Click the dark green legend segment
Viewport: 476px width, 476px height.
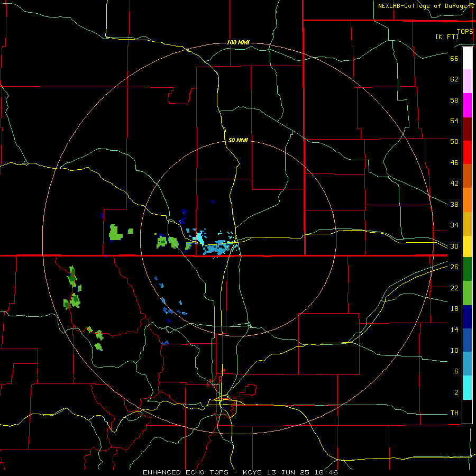click(467, 269)
